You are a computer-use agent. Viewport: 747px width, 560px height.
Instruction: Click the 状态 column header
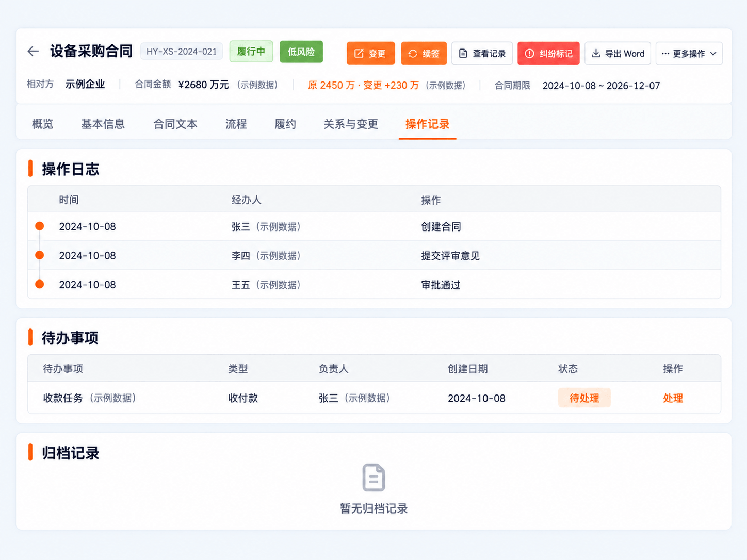click(568, 369)
